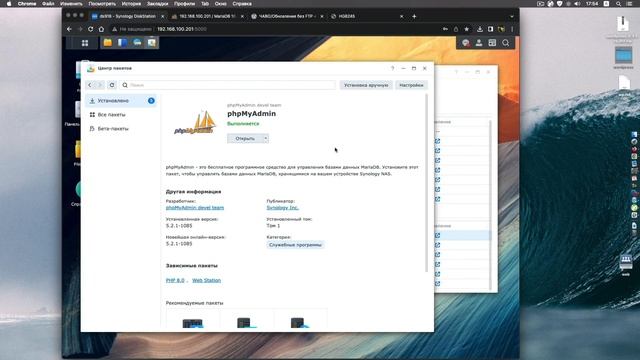Switch to the 192.168.100.201 MariaDB tab
The width and height of the screenshot is (640, 360).
point(207,16)
